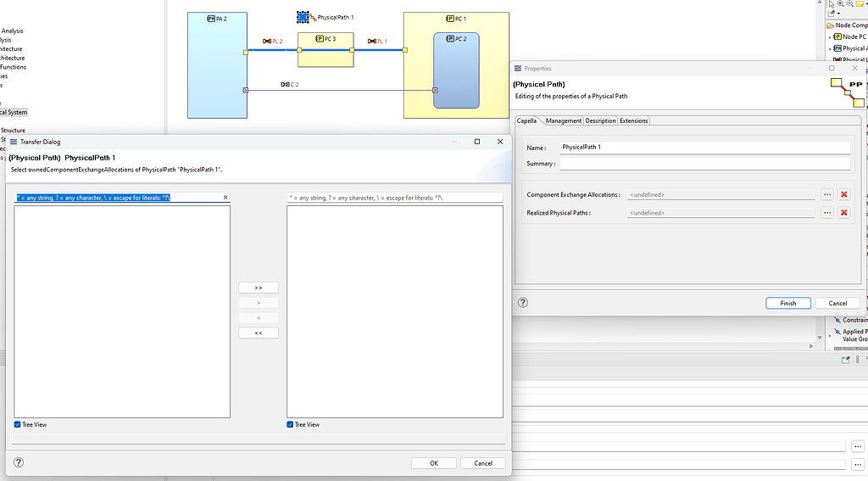This screenshot has height=481, width=868.
Task: Click the Realized Physical Paths undefined field
Action: pyautogui.click(x=721, y=213)
